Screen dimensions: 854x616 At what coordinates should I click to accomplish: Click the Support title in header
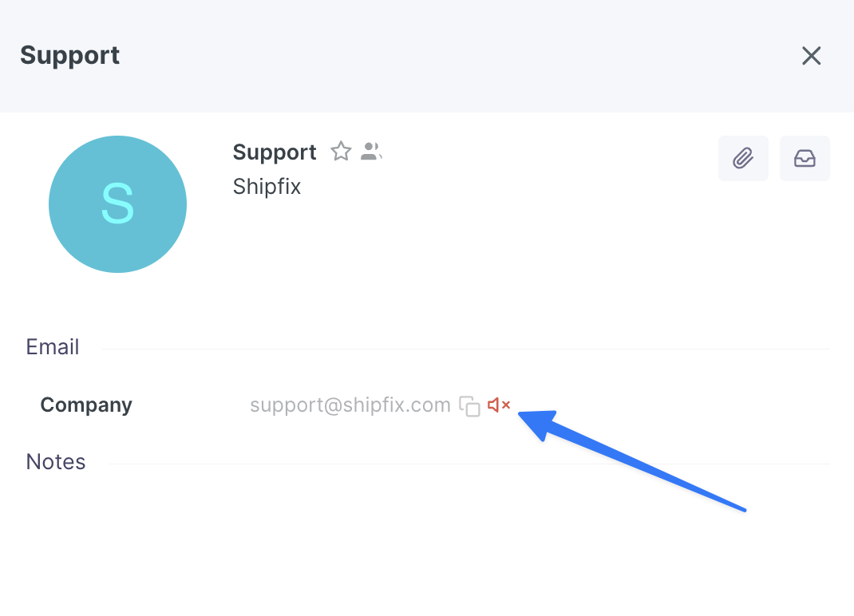point(70,56)
